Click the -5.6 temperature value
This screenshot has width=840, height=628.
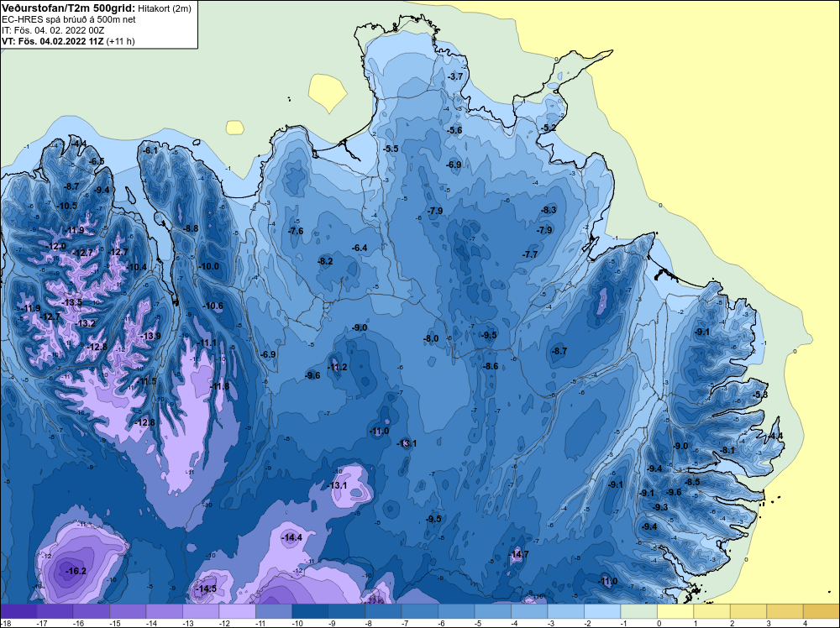tap(454, 130)
